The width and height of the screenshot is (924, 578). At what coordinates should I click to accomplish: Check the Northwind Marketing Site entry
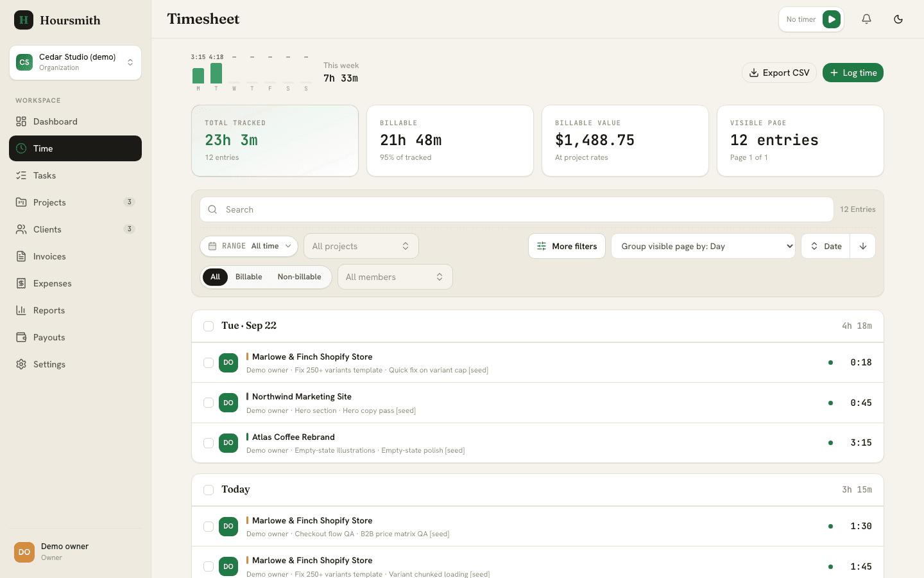209,403
